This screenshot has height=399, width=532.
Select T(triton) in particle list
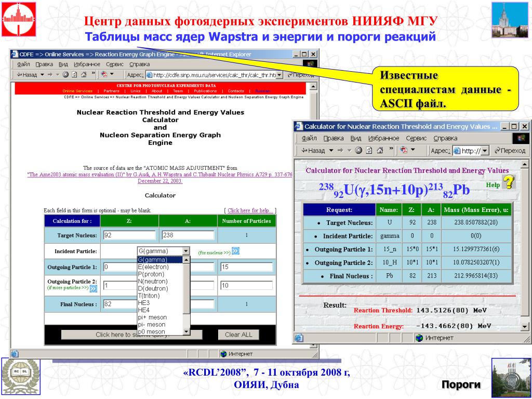point(149,296)
